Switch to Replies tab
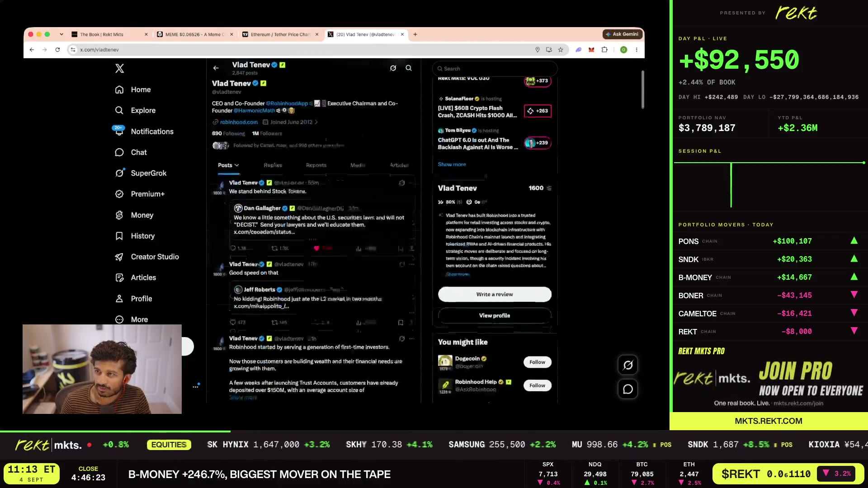Viewport: 868px width, 488px height. (273, 165)
